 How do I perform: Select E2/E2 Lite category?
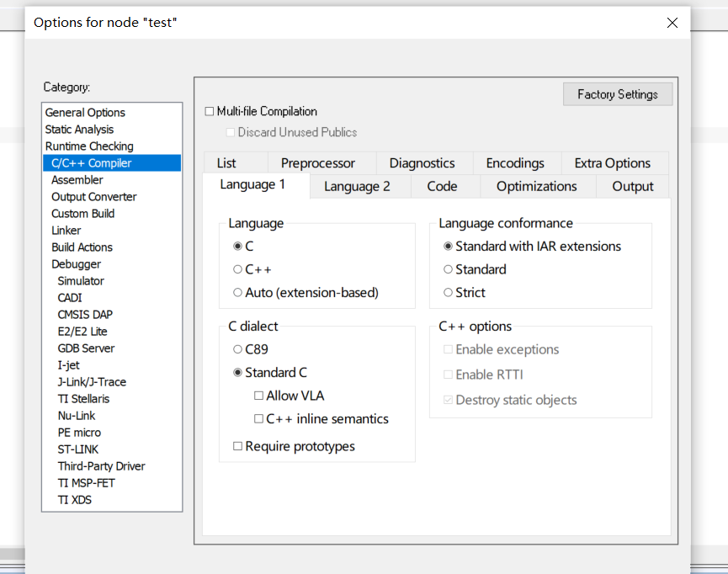[x=112, y=332]
